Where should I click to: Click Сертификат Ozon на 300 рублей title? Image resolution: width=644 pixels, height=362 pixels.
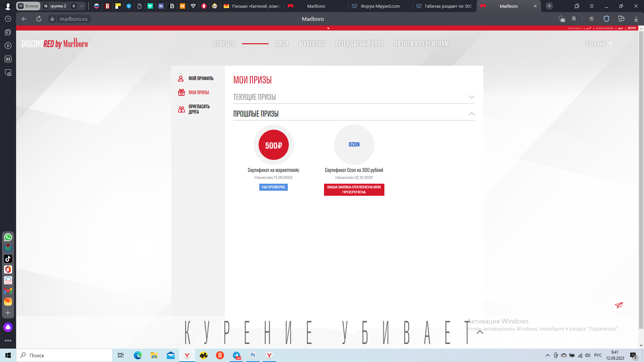354,170
